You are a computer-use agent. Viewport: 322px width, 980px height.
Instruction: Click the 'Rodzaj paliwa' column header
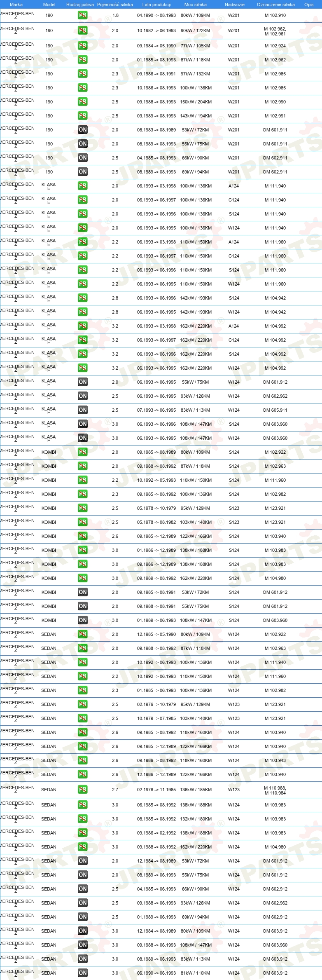point(80,5)
